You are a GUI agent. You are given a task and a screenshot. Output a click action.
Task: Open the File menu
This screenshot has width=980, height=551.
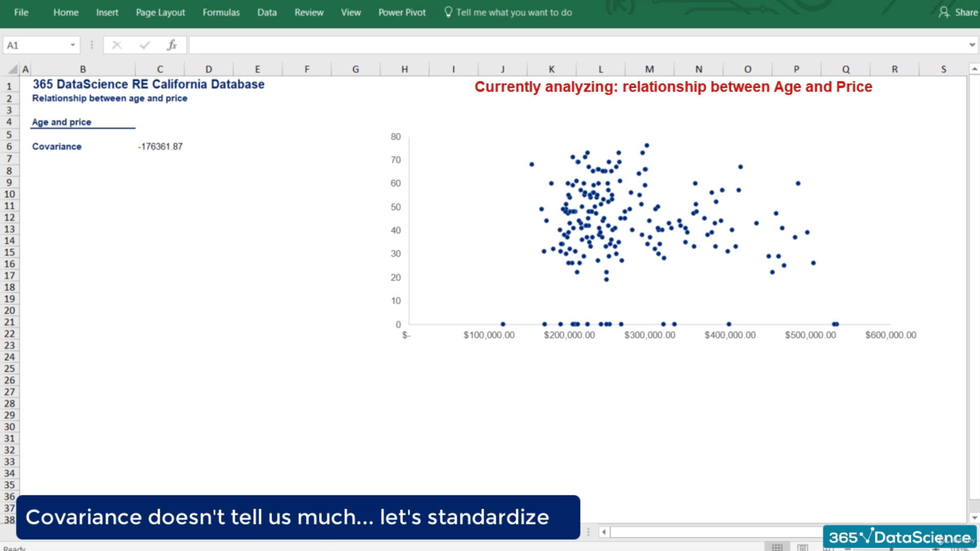click(x=21, y=12)
